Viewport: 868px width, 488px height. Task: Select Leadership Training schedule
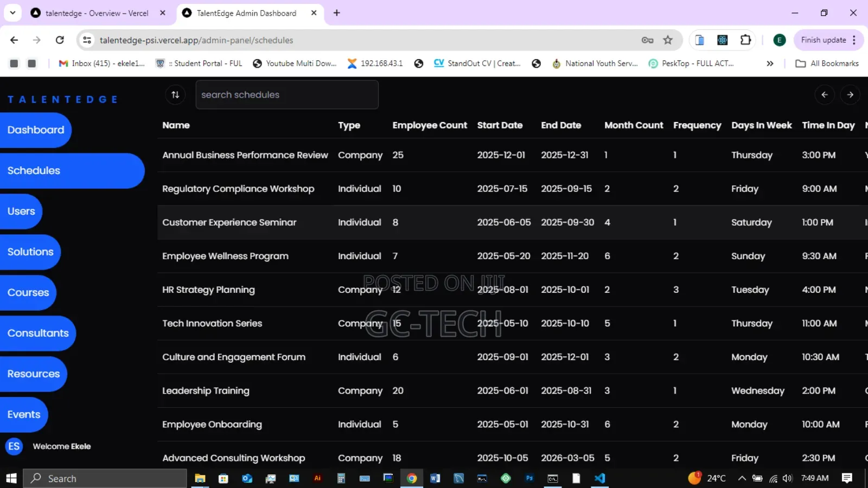coord(513,390)
